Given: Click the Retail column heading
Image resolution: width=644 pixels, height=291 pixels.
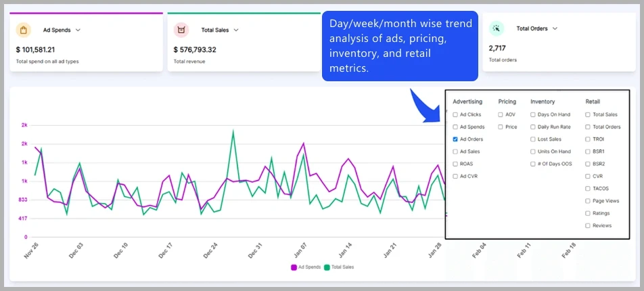Looking at the screenshot, I should [593, 102].
